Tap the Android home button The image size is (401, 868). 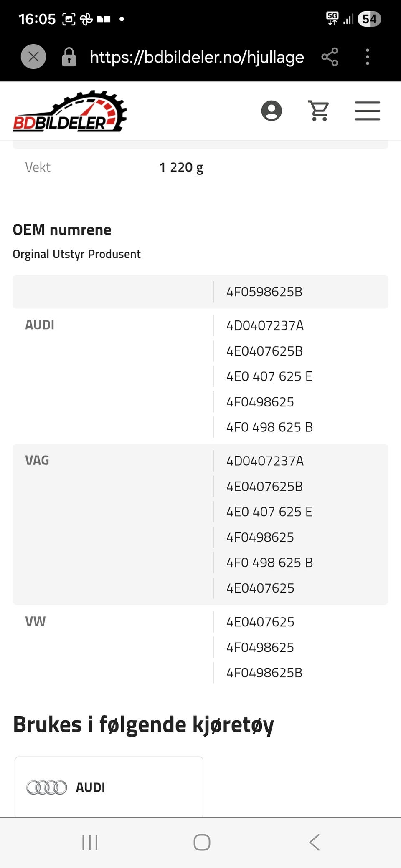click(202, 842)
